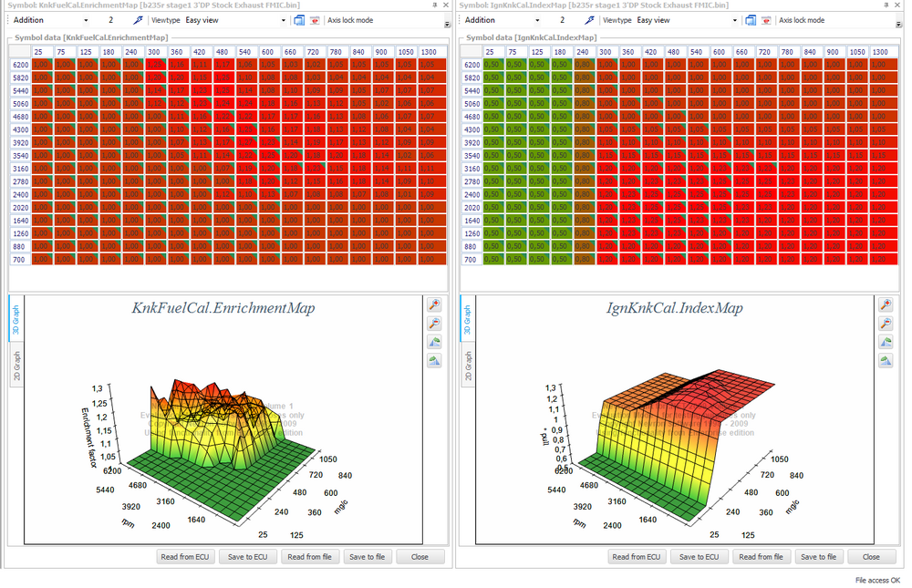Select column header 1050 in IndexMap table

[857, 52]
